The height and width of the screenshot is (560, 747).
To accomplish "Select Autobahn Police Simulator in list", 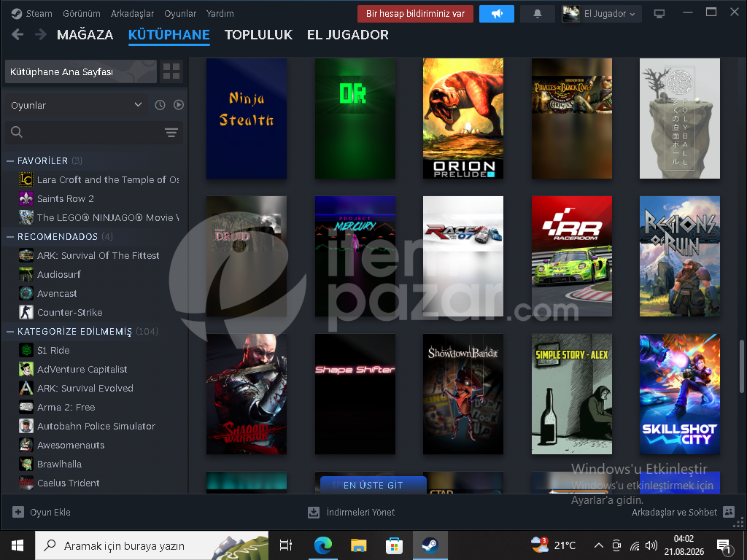I will tap(96, 426).
